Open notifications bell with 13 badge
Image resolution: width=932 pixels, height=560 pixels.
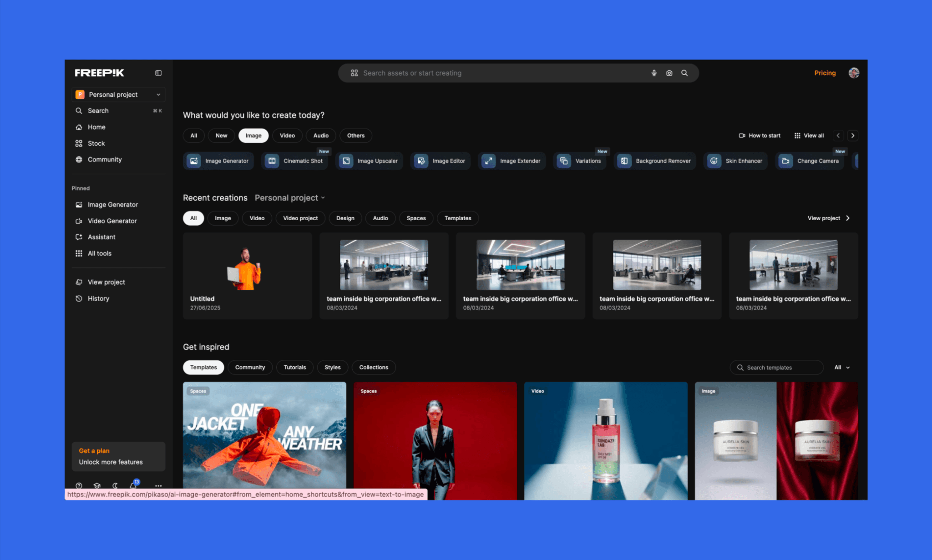[134, 485]
